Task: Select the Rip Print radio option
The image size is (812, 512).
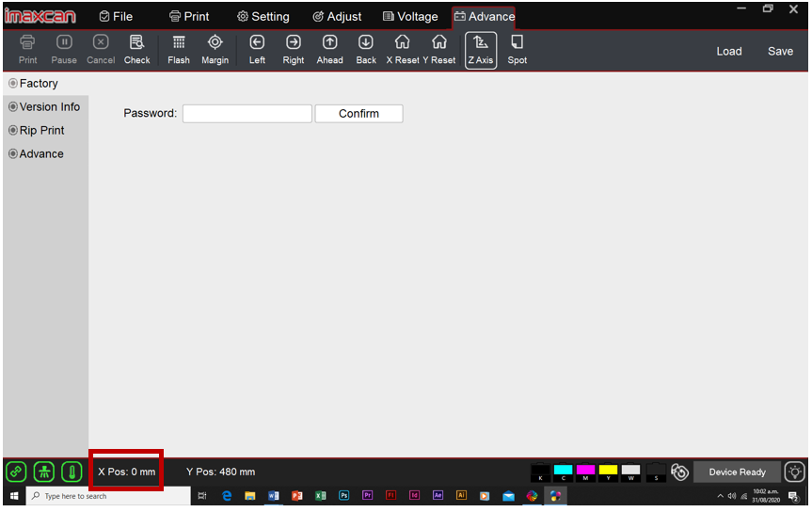Action: [x=37, y=131]
